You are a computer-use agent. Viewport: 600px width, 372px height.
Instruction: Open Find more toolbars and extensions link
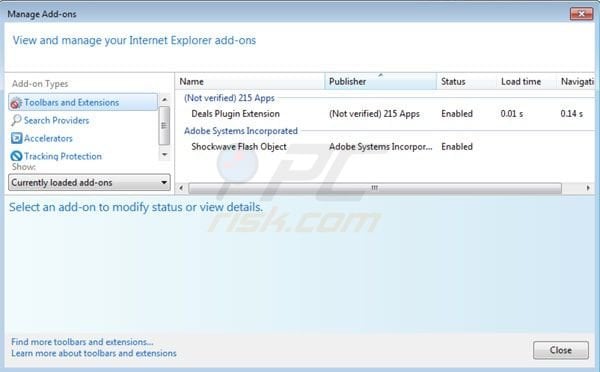click(x=82, y=342)
